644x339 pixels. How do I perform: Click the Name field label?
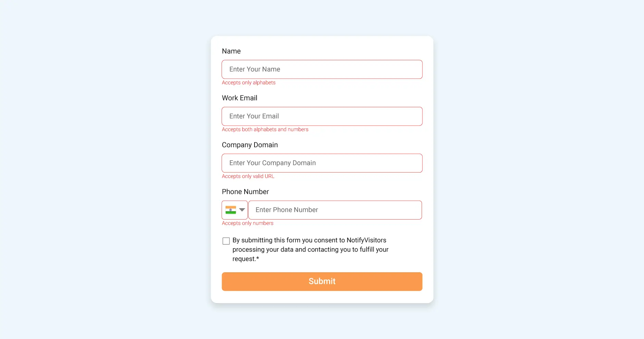point(231,51)
